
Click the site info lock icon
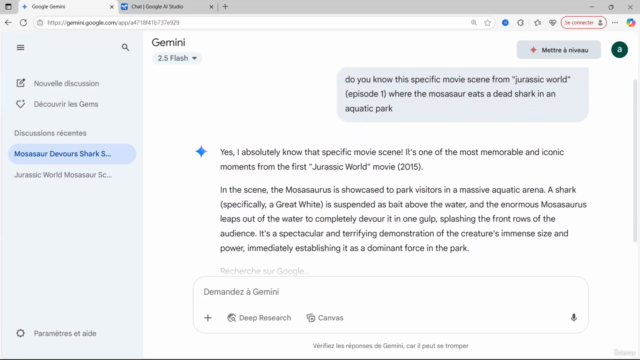[40, 23]
